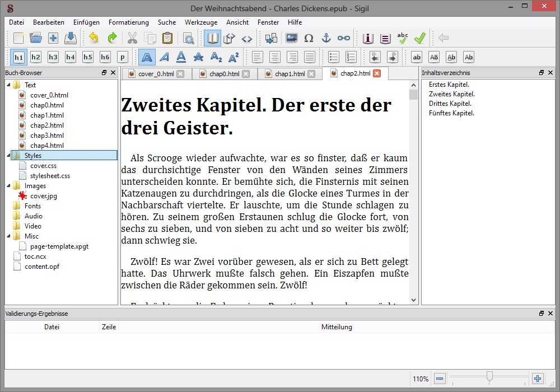Apply heading 1 style h1
Image resolution: width=560 pixels, height=392 pixels.
[18, 57]
